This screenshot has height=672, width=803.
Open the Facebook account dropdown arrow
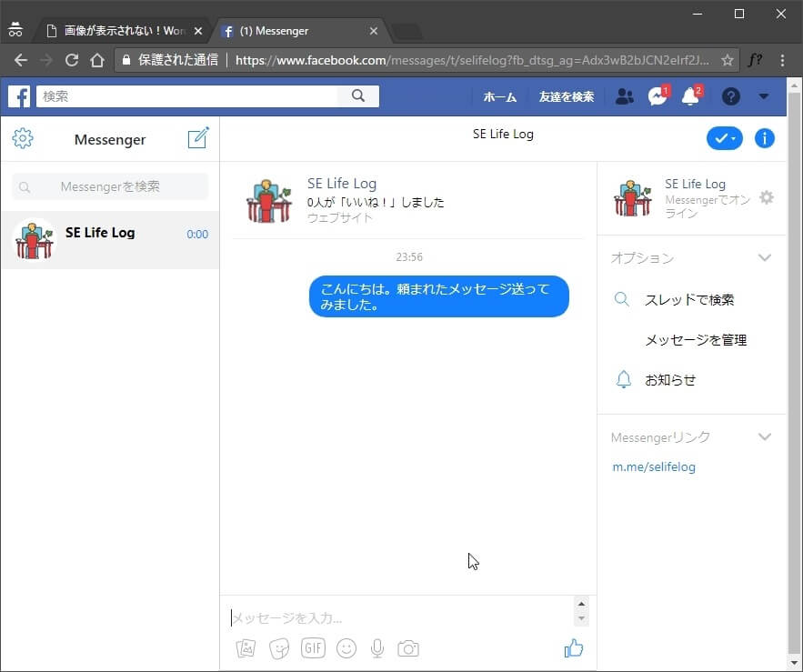(764, 96)
